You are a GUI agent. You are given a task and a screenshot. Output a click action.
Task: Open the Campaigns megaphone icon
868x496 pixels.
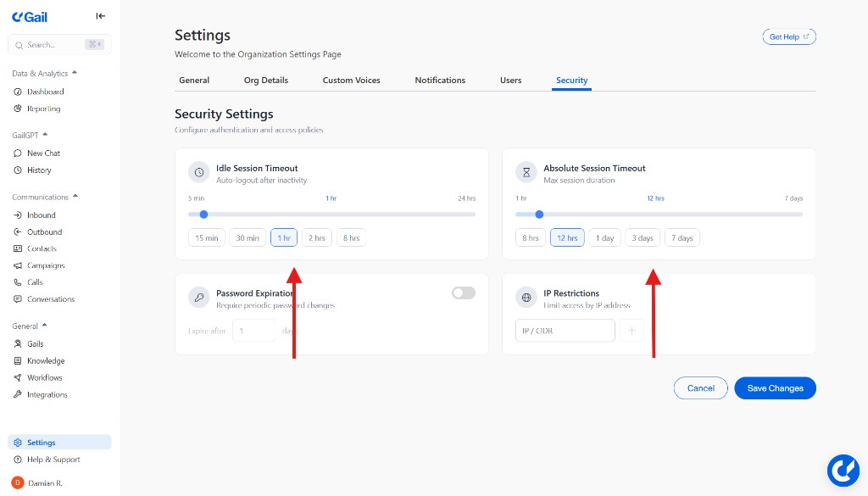(x=18, y=265)
